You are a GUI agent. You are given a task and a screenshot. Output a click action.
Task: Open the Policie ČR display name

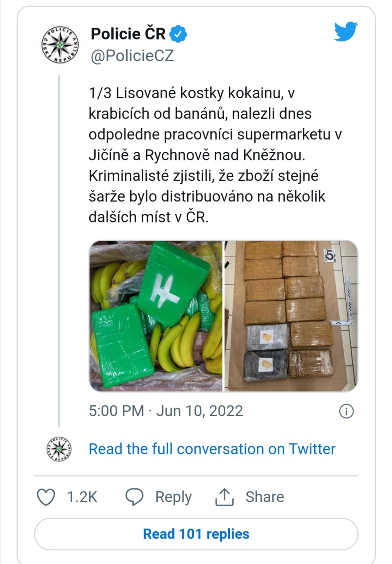(128, 34)
